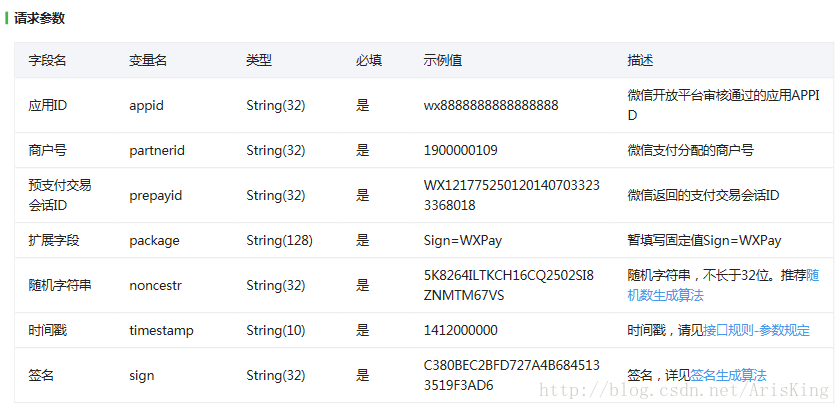Select the noncestr variable name
The image size is (840, 410).
click(155, 285)
